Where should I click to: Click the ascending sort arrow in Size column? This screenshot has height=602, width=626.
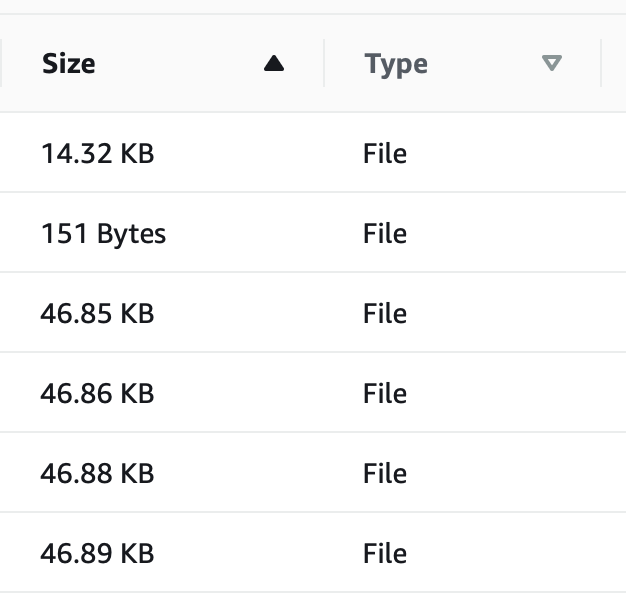(x=274, y=63)
